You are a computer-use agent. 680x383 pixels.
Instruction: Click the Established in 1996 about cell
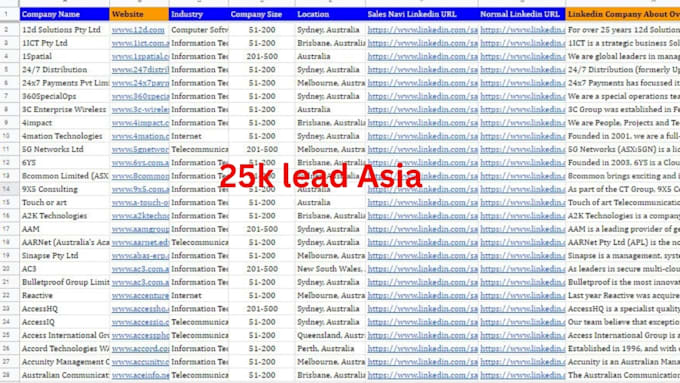[x=623, y=349]
